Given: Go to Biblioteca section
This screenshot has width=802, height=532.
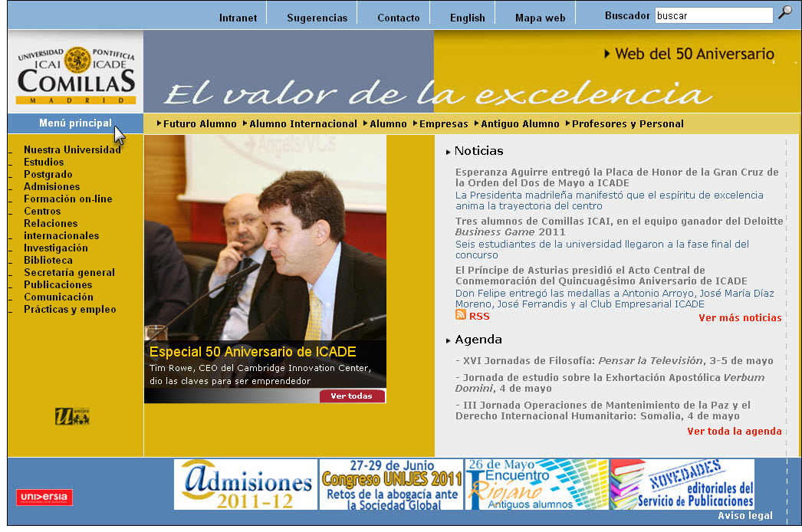Looking at the screenshot, I should coord(48,261).
